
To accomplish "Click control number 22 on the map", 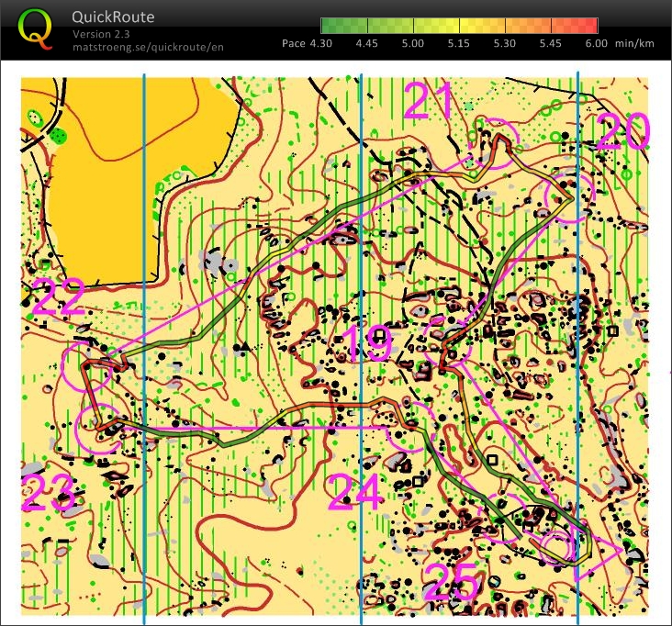I will (59, 296).
